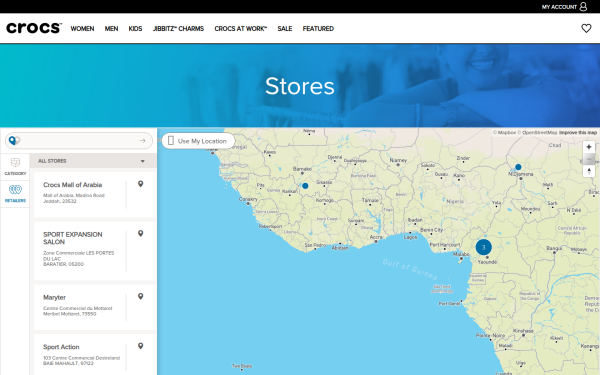The height and width of the screenshot is (375, 600).
Task: Focus the store search input field
Action: point(79,141)
